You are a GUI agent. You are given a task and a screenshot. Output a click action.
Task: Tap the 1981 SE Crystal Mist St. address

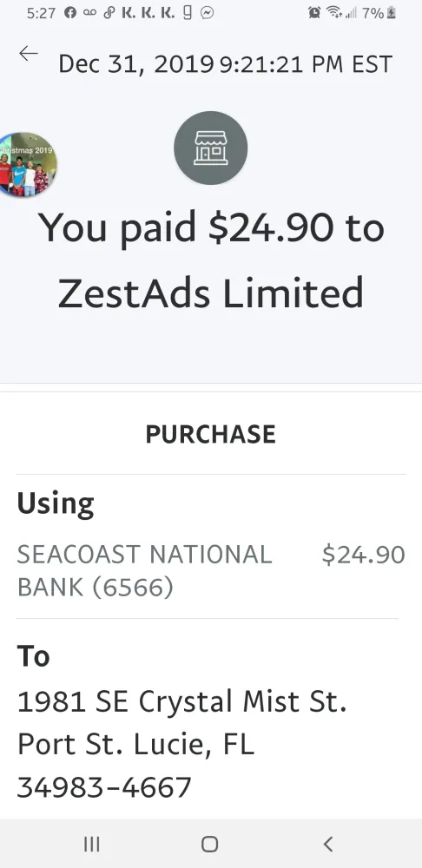182,701
